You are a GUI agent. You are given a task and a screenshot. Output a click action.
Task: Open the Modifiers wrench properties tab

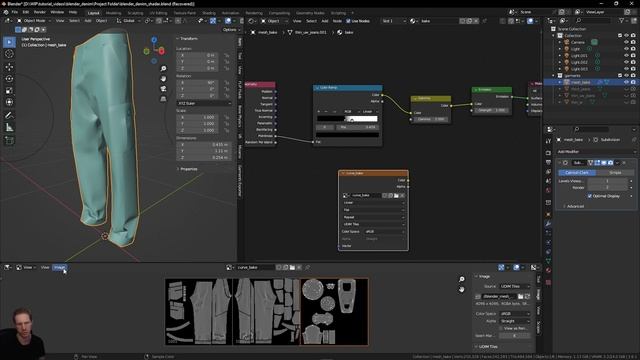pyautogui.click(x=548, y=224)
